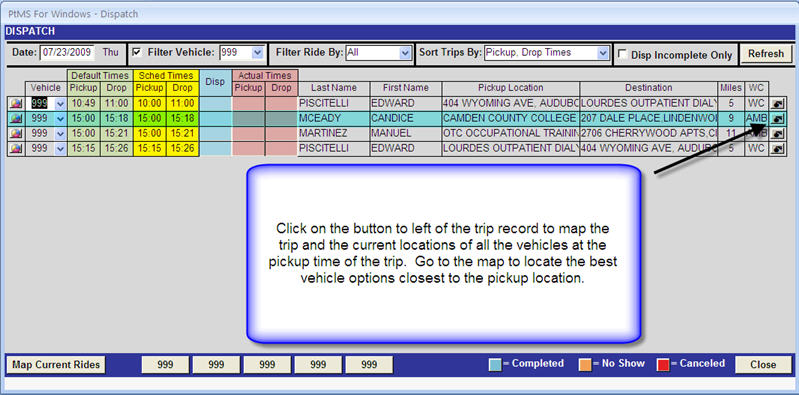Open the vehicle dropdown on the 10:49 PISCITELLI row
The image size is (799, 395).
click(61, 104)
